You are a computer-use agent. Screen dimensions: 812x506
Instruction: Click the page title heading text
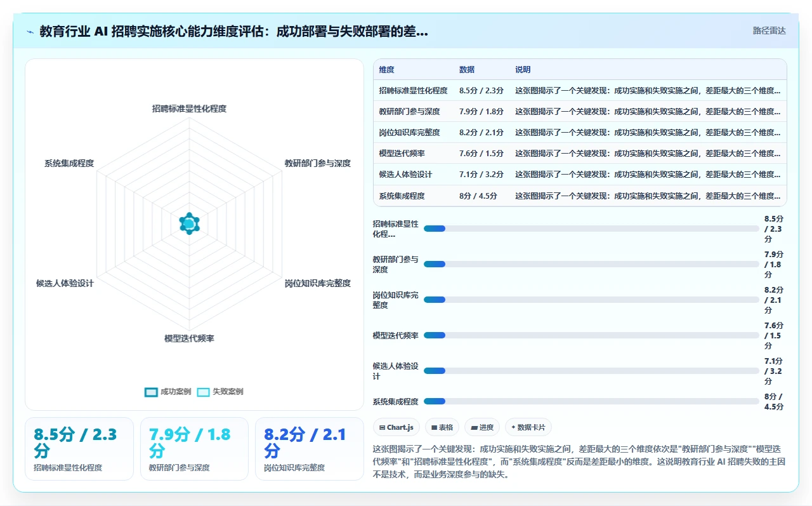coord(233,32)
